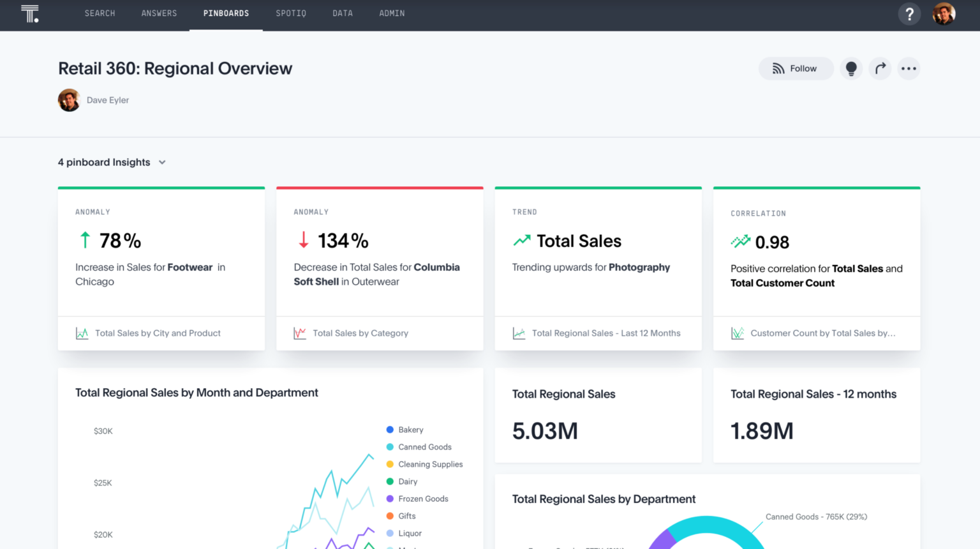Open the DATA section

[x=343, y=13]
